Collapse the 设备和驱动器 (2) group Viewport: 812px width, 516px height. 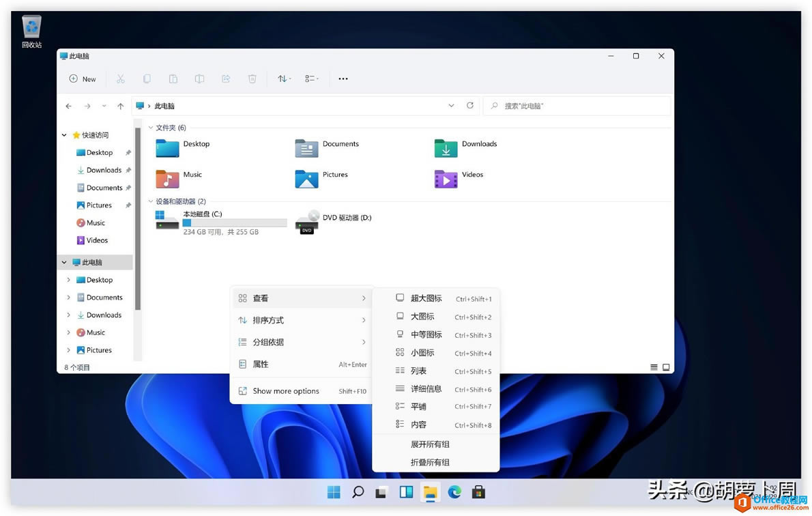pos(151,201)
